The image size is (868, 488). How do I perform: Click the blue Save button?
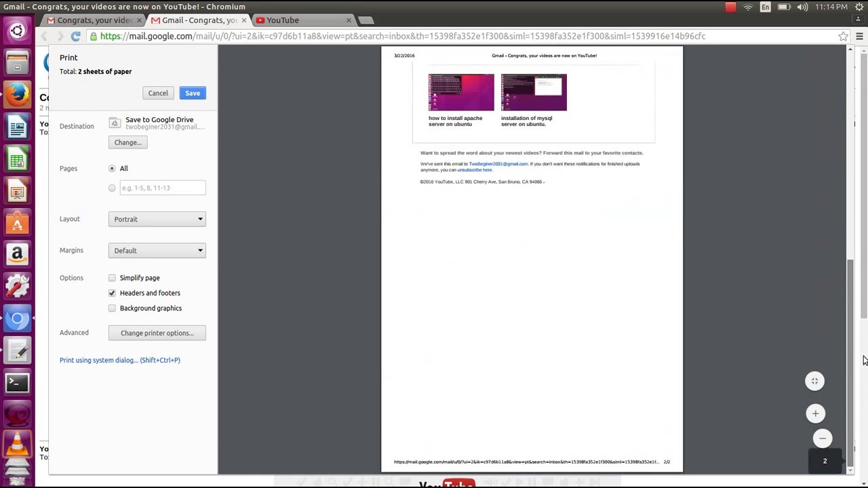[x=193, y=93]
